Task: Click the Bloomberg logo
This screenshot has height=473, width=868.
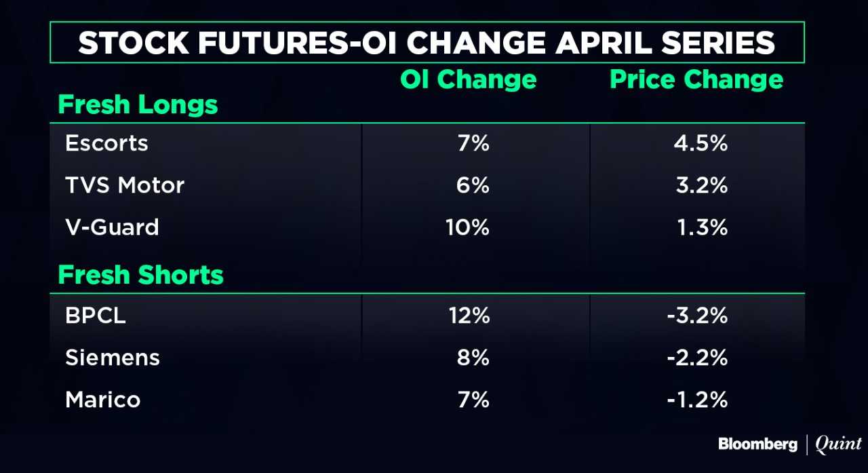Action: click(x=757, y=444)
